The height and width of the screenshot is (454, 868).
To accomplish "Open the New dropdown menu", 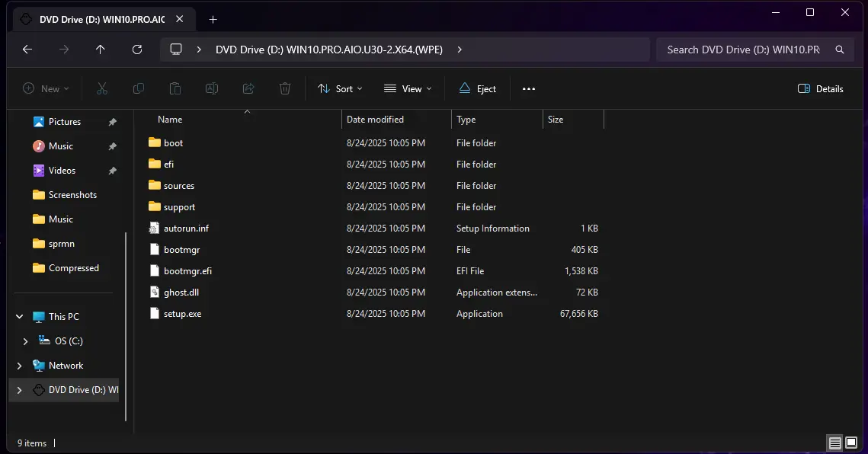I will click(46, 88).
